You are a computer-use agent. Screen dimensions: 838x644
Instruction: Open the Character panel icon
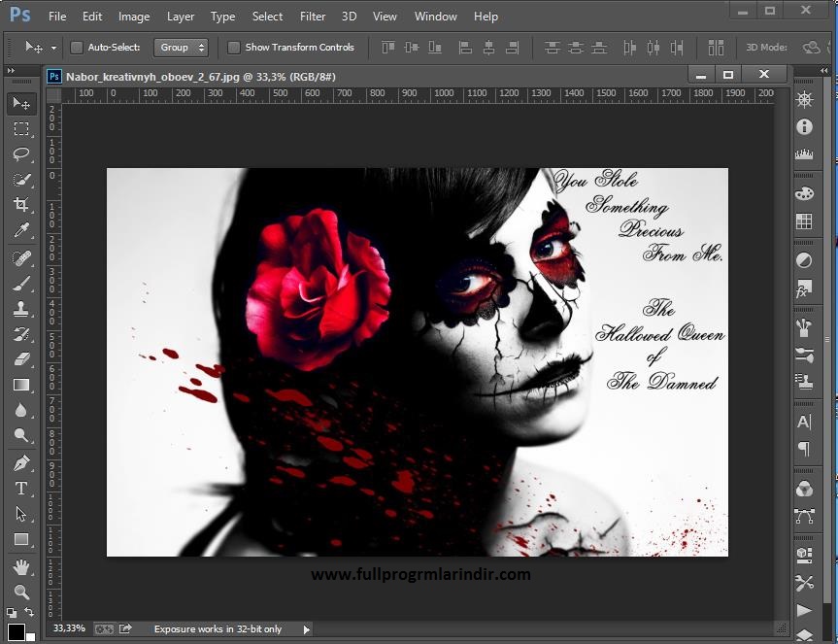point(804,422)
